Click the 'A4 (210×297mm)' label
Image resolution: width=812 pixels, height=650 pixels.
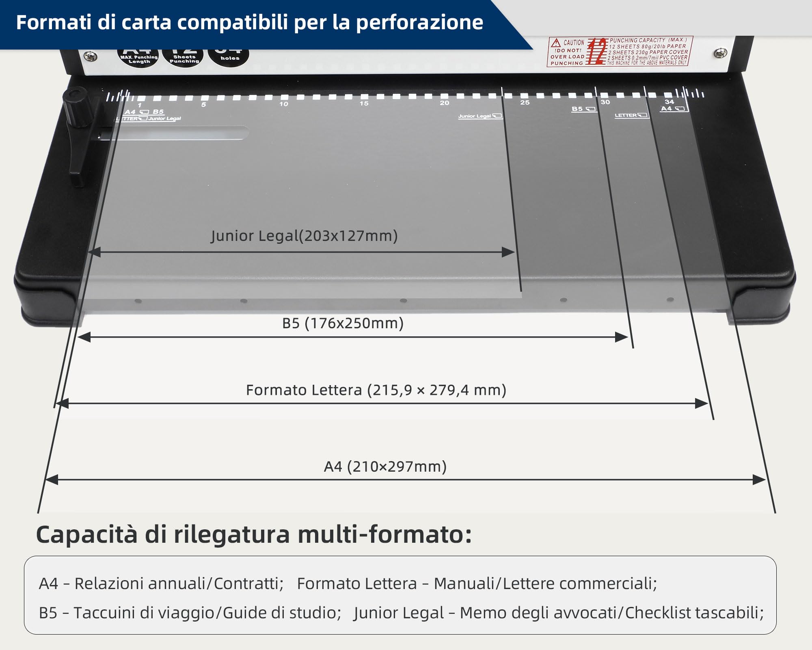tap(385, 466)
